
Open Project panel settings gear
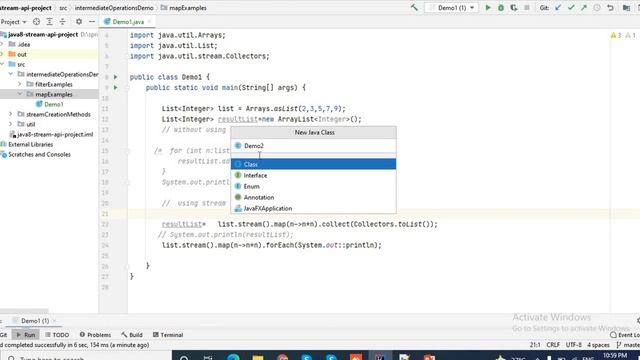(79, 22)
